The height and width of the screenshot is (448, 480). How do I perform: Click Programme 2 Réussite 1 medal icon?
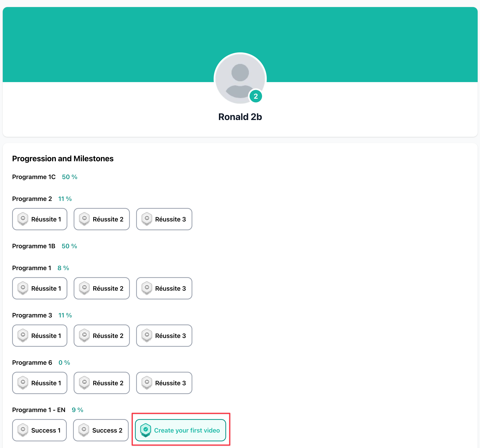[23, 219]
